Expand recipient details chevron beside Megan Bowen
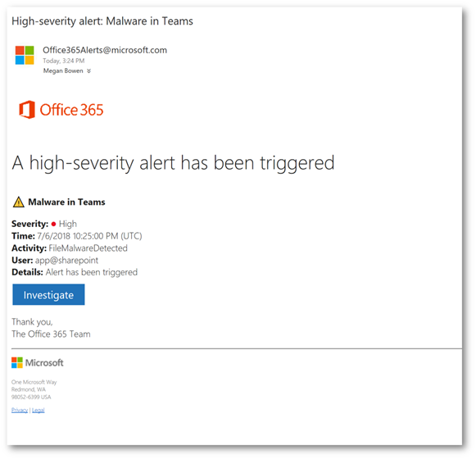 [88, 71]
